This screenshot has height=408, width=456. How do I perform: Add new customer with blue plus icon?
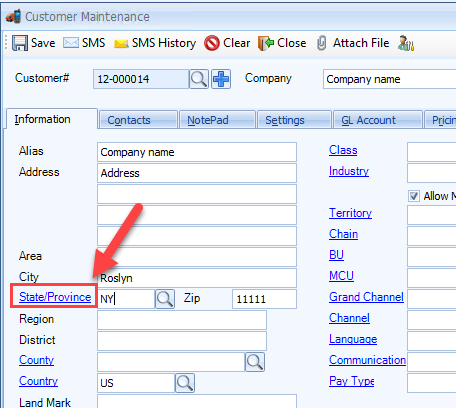coord(221,79)
